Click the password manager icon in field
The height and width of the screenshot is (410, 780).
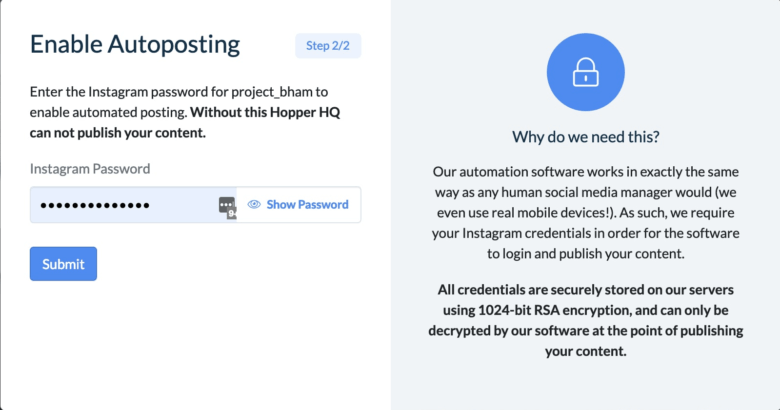click(x=227, y=205)
